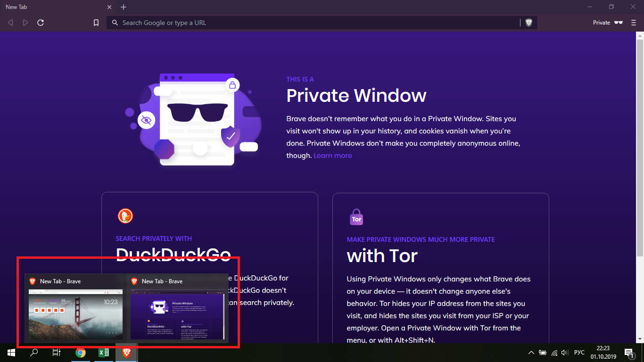Click the Brave icon on the taskbar
Image resolution: width=644 pixels, height=362 pixels.
click(x=126, y=353)
